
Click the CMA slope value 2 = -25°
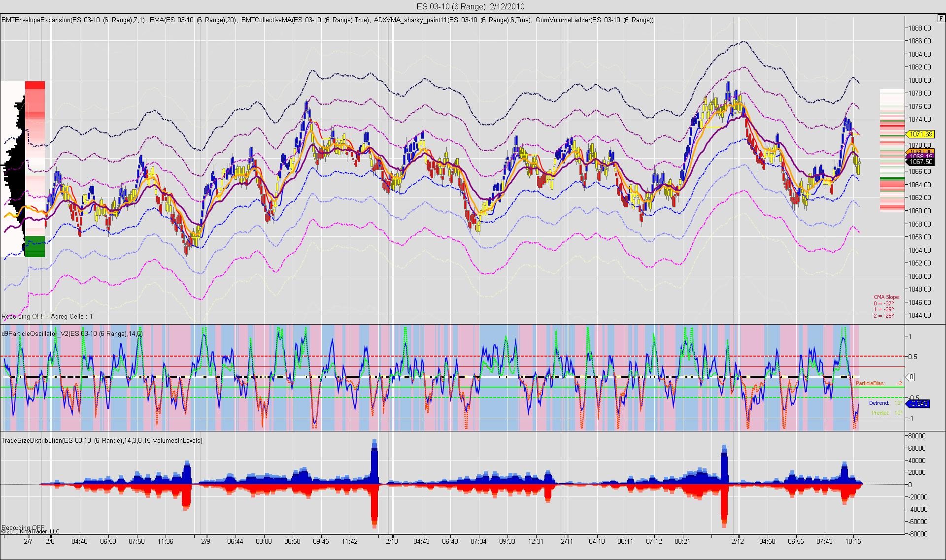coord(884,316)
